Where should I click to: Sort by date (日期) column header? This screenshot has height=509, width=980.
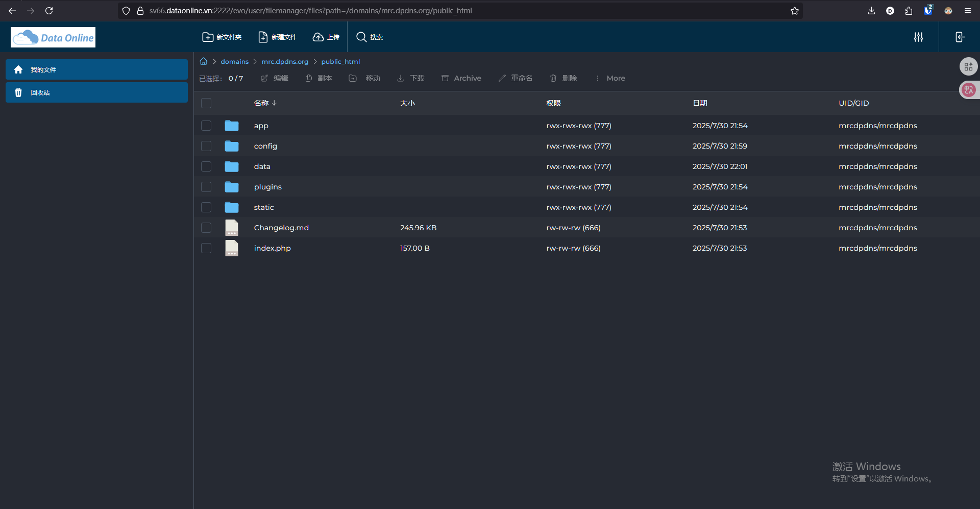coord(700,103)
